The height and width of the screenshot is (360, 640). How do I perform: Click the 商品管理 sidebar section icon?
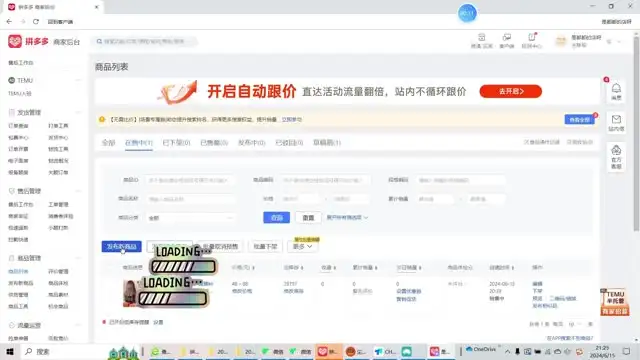pos(11,258)
